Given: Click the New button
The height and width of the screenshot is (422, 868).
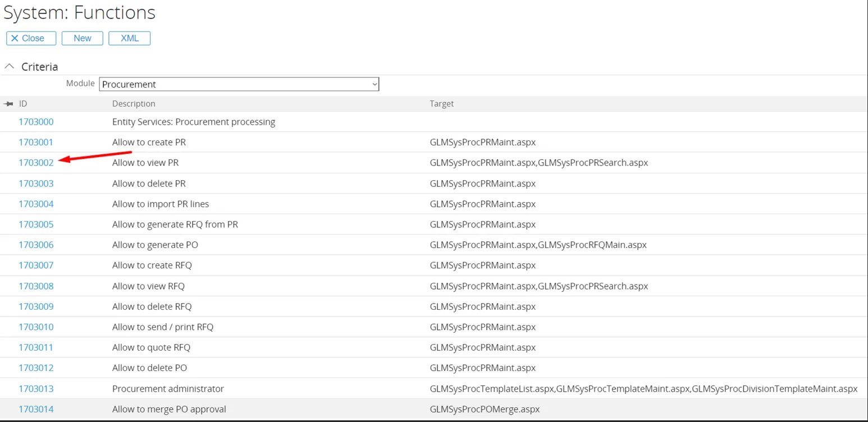Looking at the screenshot, I should point(82,38).
